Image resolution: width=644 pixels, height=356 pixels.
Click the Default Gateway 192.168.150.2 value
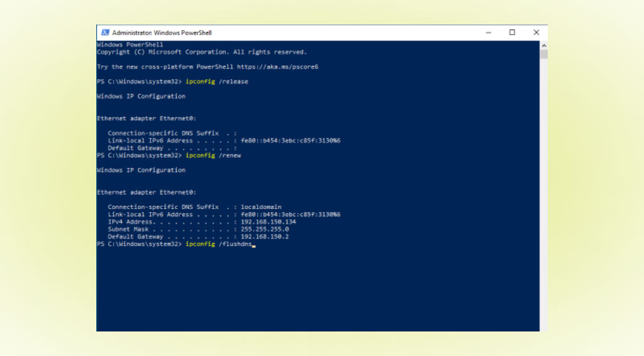[x=265, y=237]
